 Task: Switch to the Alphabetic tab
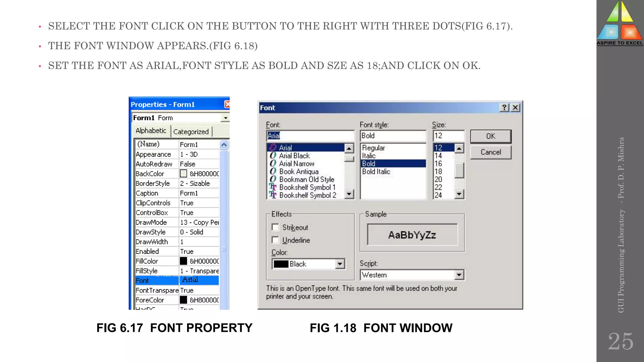[x=151, y=131]
